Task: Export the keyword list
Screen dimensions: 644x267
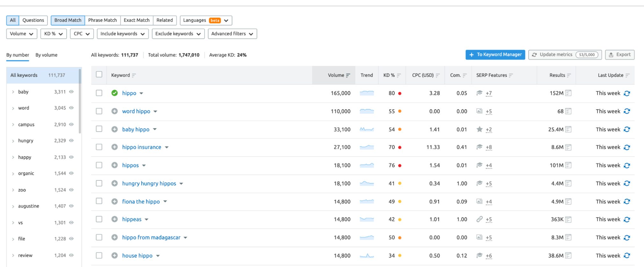Action: [x=620, y=55]
